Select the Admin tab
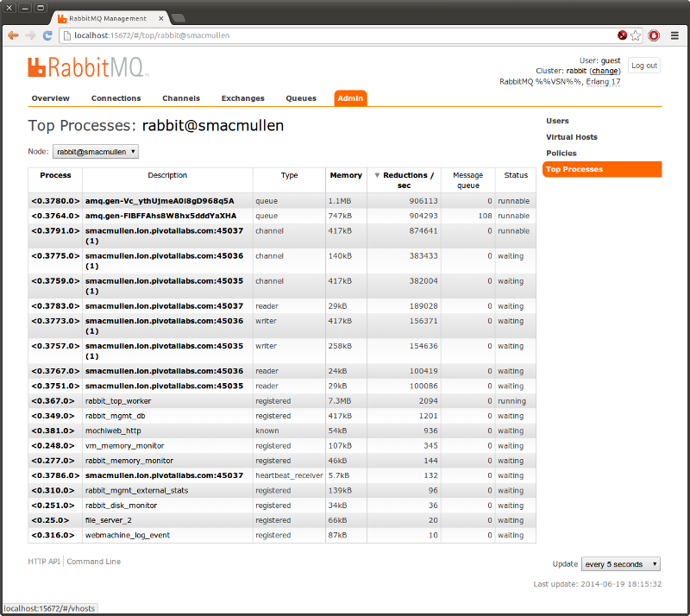The width and height of the screenshot is (690, 616). pos(350,98)
